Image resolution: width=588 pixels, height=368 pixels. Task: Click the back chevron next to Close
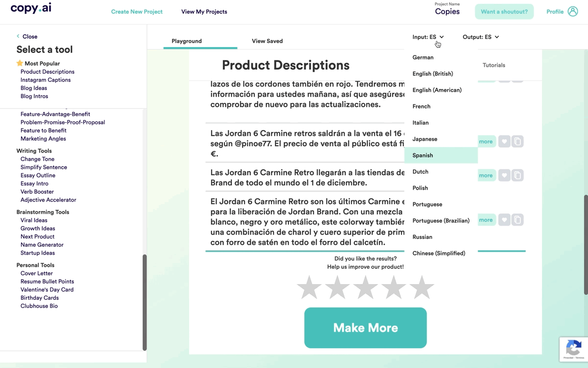tap(18, 36)
